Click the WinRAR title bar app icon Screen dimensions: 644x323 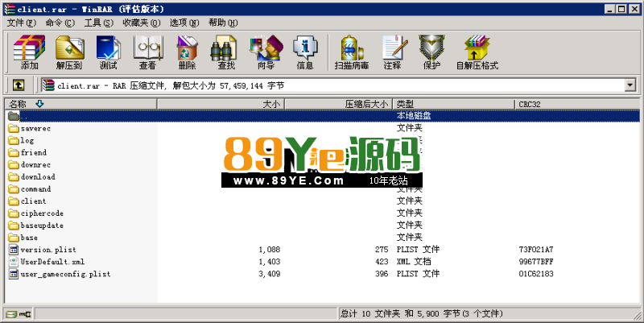[x=10, y=9]
